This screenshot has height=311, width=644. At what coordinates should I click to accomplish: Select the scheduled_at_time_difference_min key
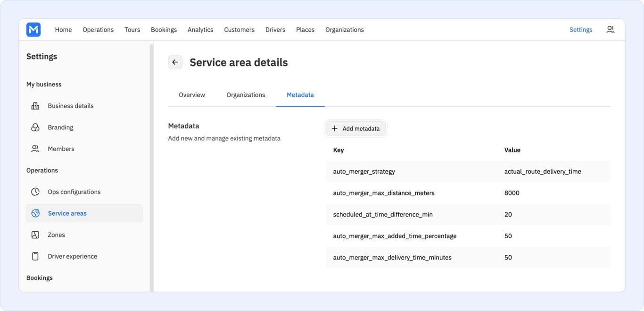[383, 214]
